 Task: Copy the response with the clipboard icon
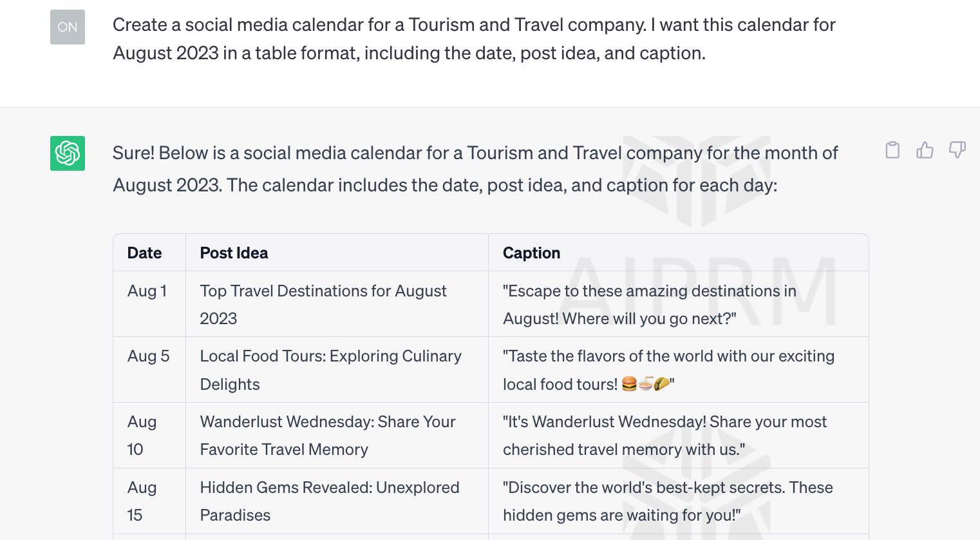tap(892, 150)
